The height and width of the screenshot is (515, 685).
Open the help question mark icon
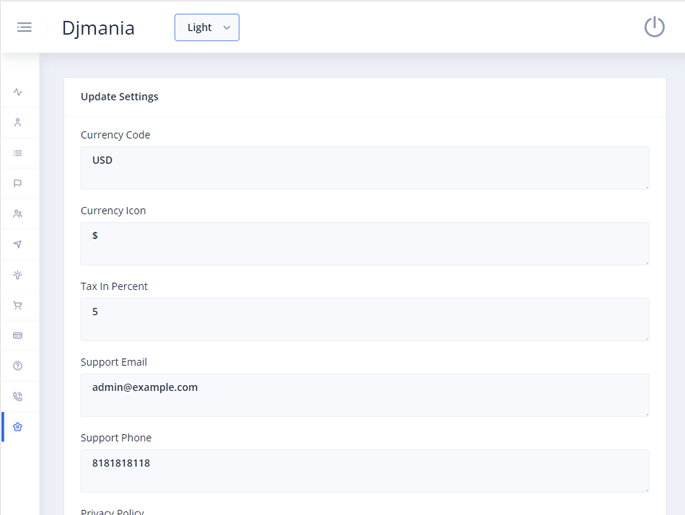[18, 366]
